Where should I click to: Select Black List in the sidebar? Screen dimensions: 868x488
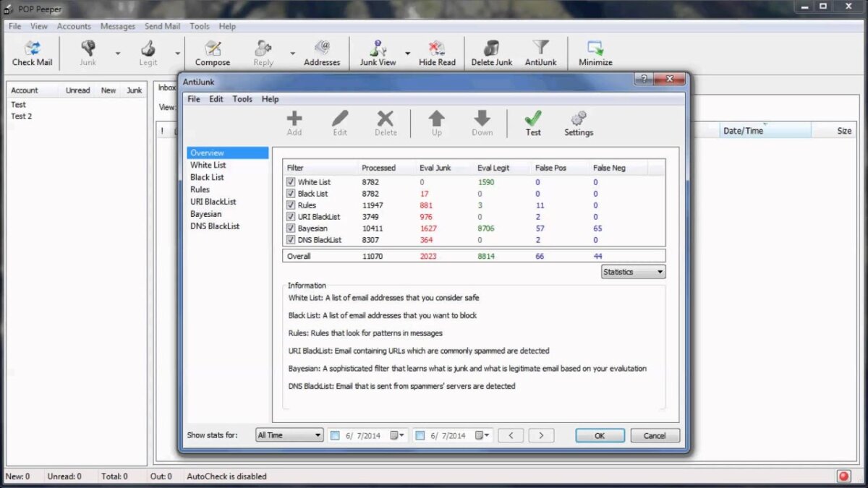click(x=207, y=177)
